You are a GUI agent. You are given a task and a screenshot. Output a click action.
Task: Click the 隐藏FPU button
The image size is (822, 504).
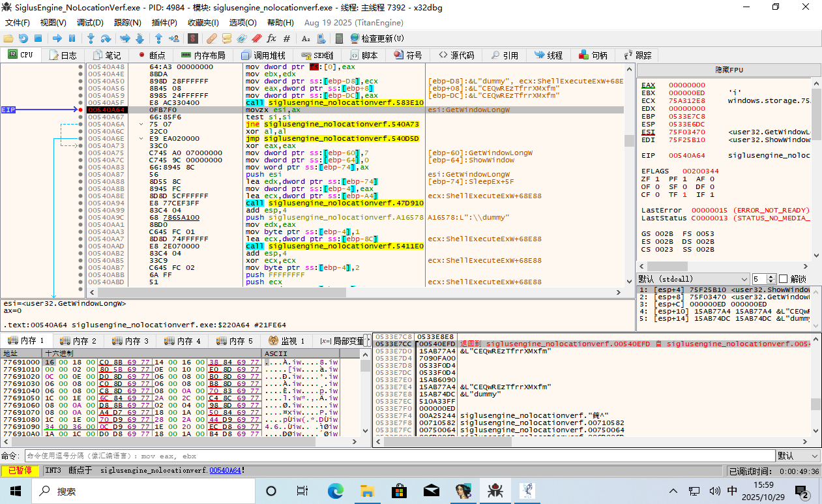(729, 70)
